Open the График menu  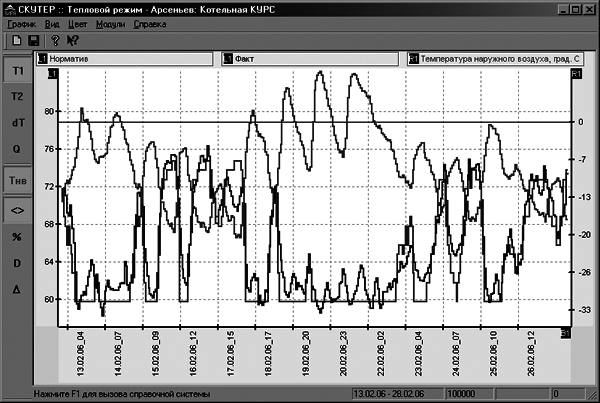pos(22,24)
